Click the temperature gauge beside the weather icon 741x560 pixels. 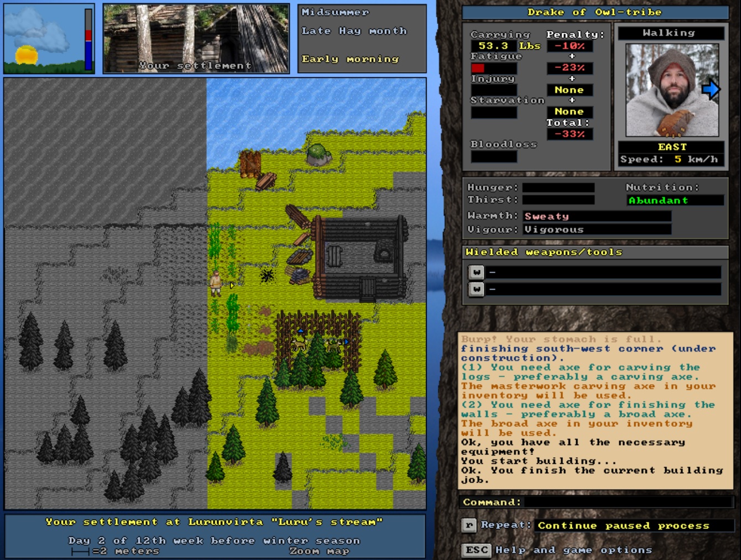88,39
